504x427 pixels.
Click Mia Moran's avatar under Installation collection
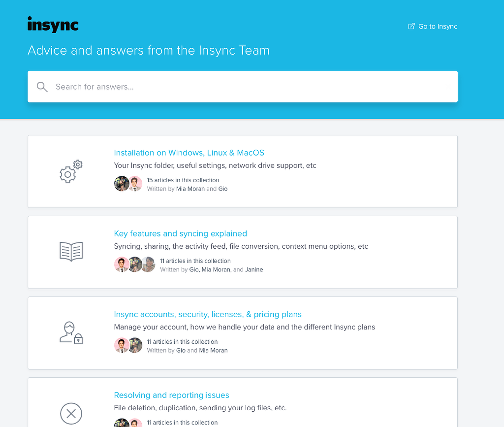122,183
